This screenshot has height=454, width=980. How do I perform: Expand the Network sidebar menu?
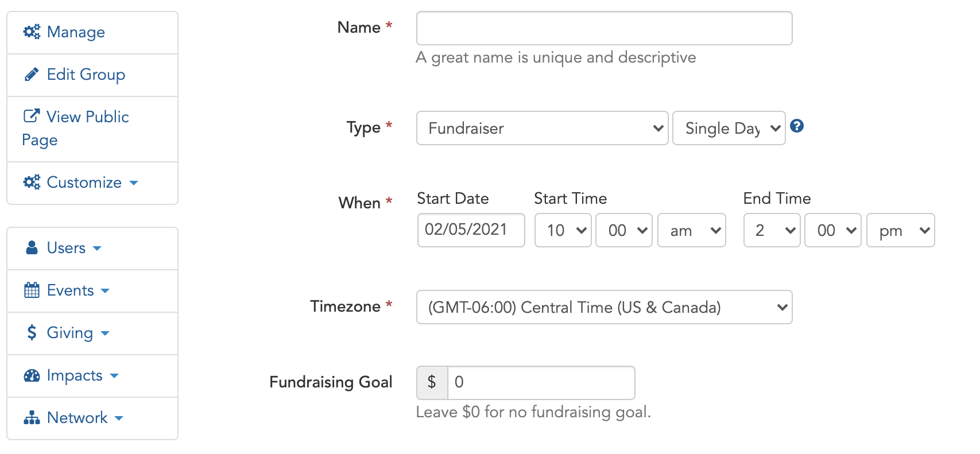pos(92,418)
